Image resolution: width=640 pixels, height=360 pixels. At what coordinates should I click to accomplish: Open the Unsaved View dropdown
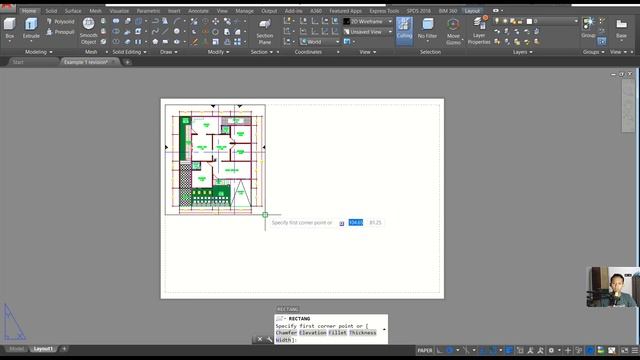(x=368, y=31)
